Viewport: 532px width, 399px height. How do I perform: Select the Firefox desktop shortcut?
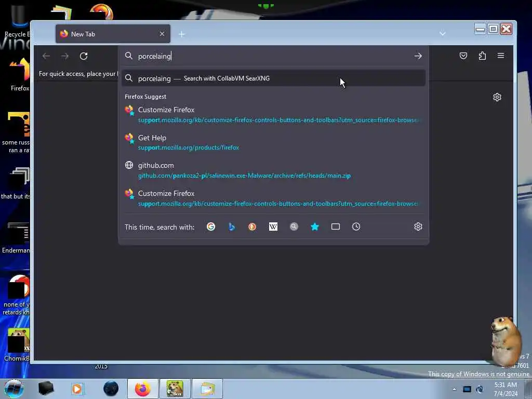point(19,75)
